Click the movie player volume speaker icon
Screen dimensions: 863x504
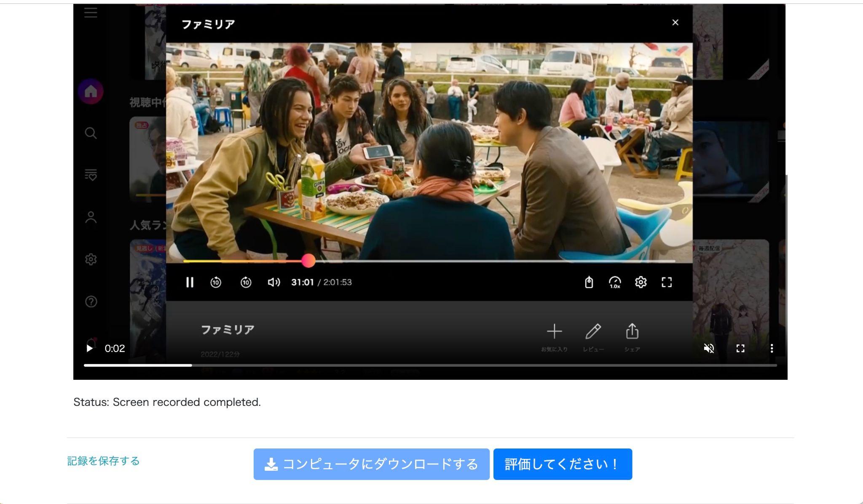274,282
